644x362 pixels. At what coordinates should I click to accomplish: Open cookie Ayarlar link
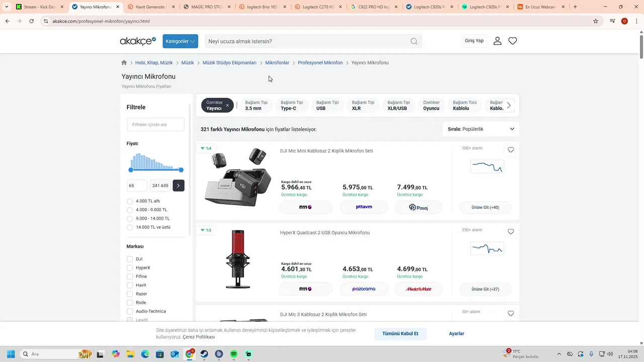coord(456,334)
